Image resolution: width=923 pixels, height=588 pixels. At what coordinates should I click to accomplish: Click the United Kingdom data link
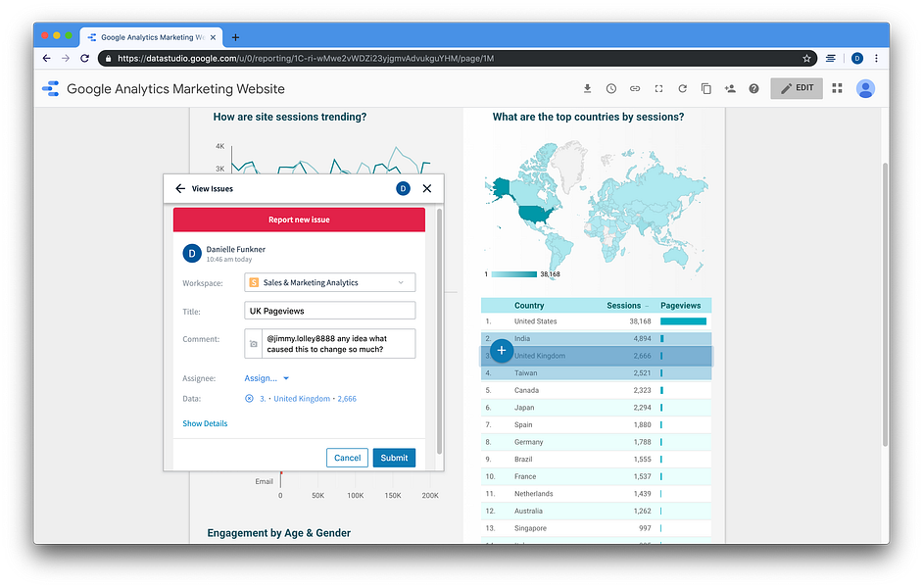point(308,399)
